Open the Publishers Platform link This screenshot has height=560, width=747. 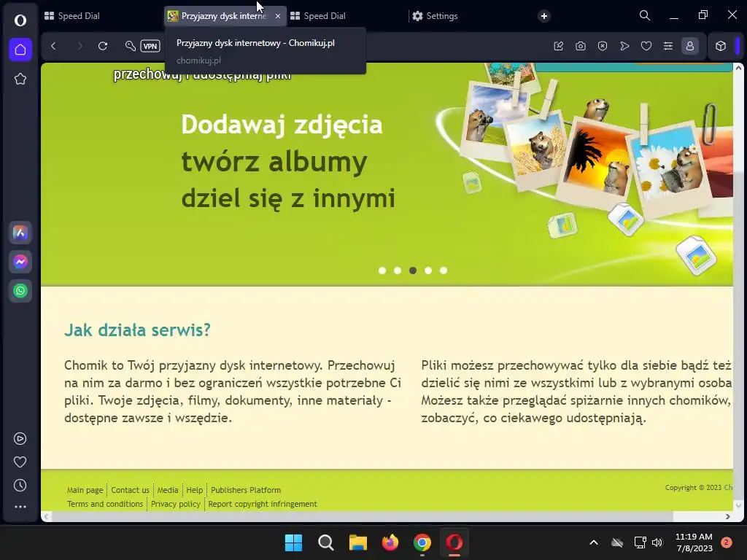(246, 490)
